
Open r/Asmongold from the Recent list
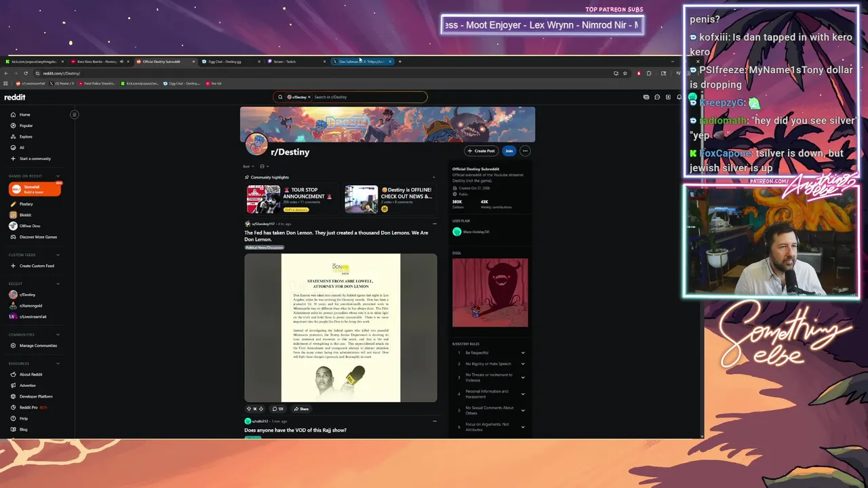coord(31,306)
